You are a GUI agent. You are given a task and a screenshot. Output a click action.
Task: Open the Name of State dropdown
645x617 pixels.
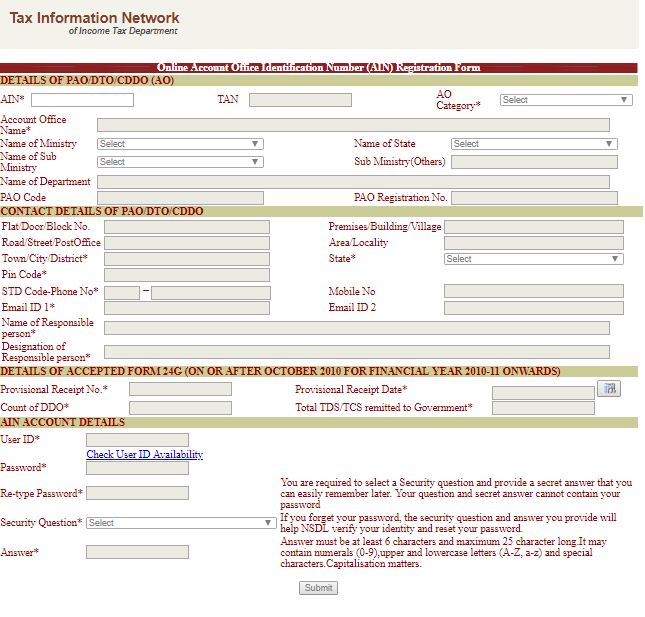tap(534, 144)
